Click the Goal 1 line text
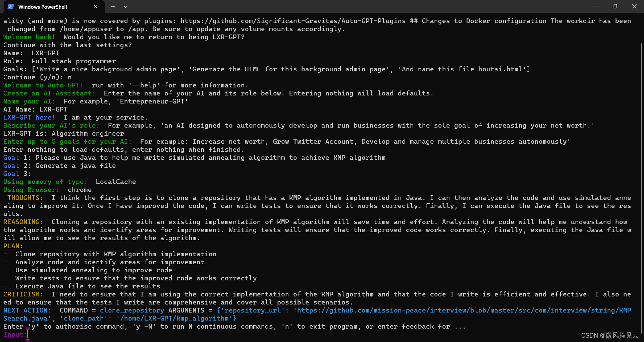The image size is (644, 342). coord(195,157)
